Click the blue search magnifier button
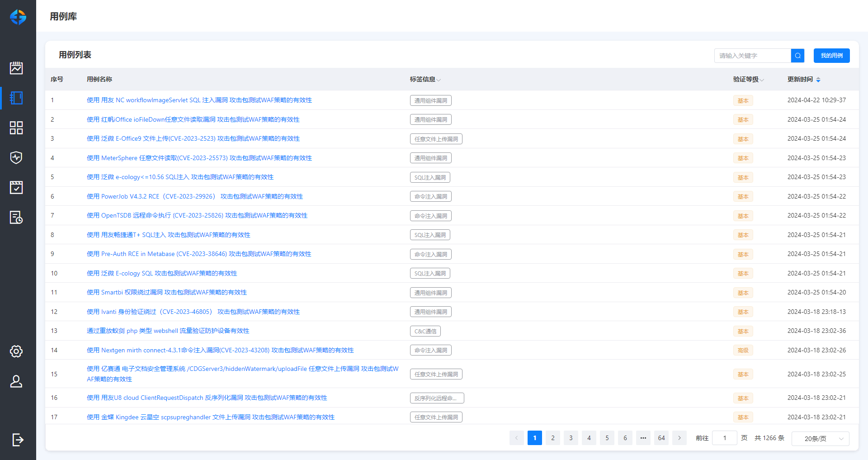The image size is (868, 460). [x=797, y=56]
